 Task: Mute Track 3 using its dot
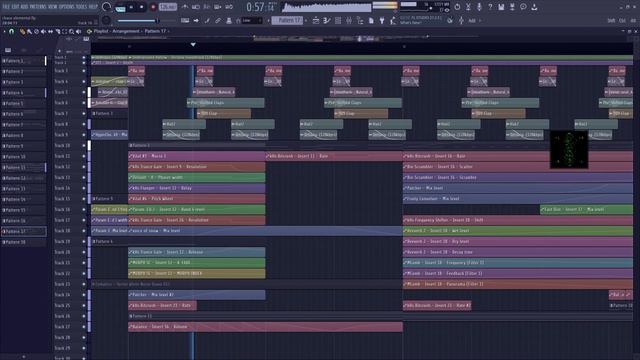84,71
